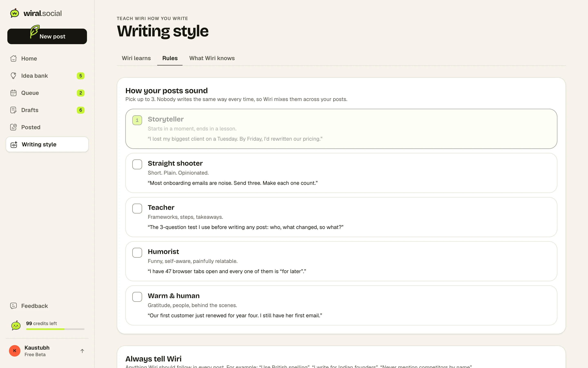The height and width of the screenshot is (368, 588).
Task: Click the Queue badge showing 2
Action: [81, 93]
